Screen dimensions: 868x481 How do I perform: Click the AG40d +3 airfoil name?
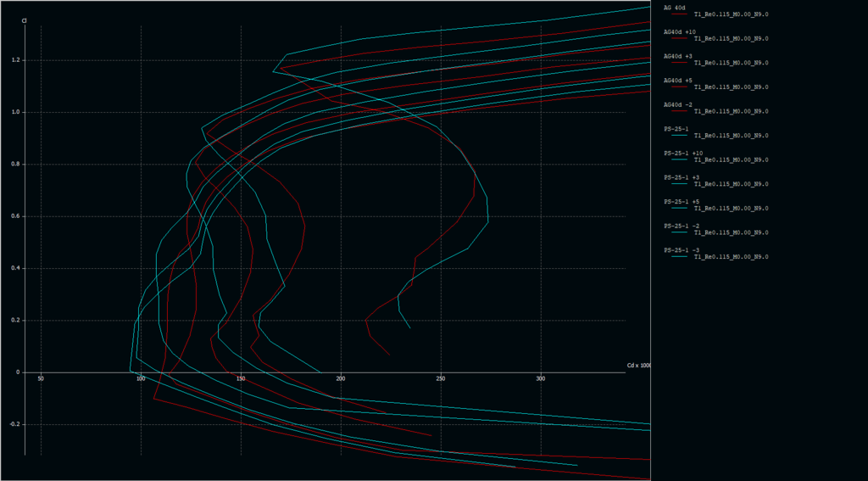click(677, 56)
